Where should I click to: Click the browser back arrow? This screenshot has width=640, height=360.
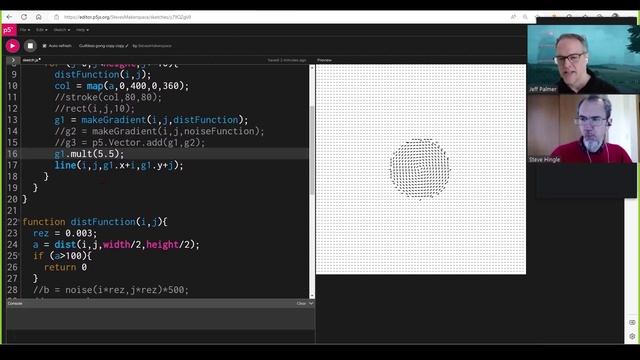(9, 17)
